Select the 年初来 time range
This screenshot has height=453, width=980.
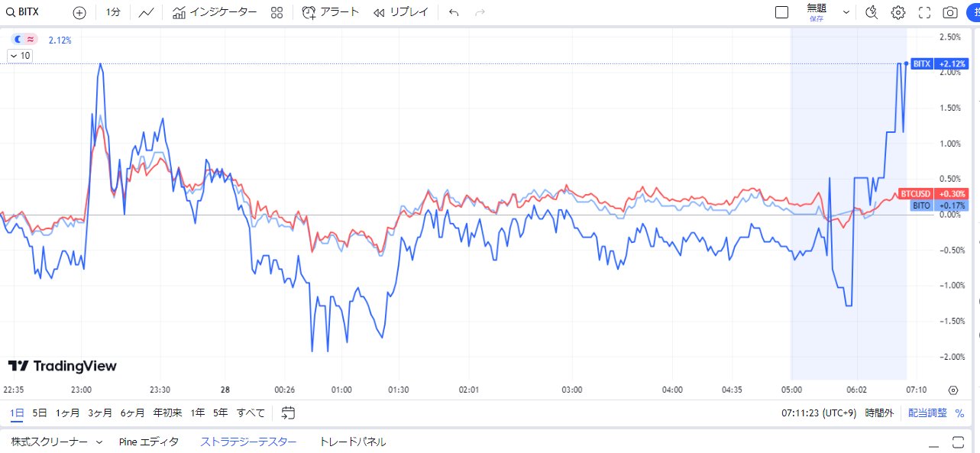pos(167,413)
